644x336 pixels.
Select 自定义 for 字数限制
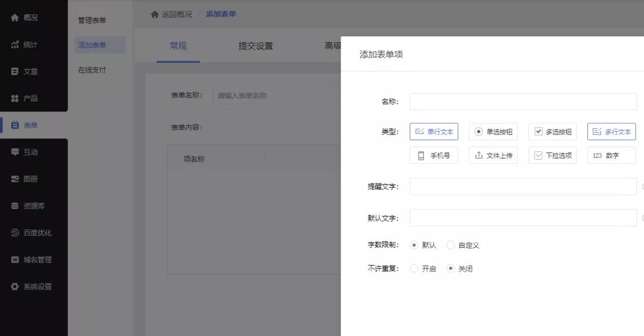451,245
